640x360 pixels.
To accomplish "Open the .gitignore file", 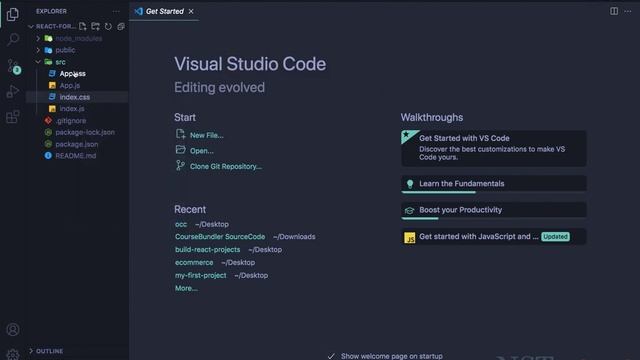I will point(71,121).
